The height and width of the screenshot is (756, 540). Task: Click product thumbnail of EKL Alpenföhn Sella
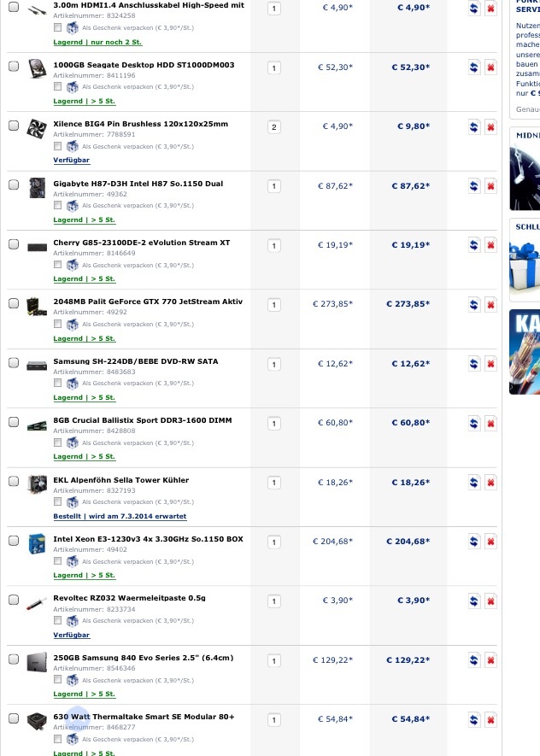[37, 483]
